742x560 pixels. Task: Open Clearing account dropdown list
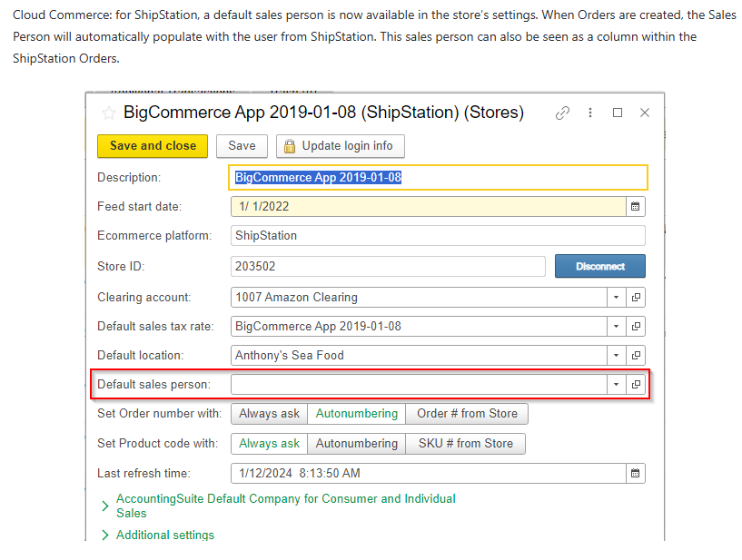616,298
